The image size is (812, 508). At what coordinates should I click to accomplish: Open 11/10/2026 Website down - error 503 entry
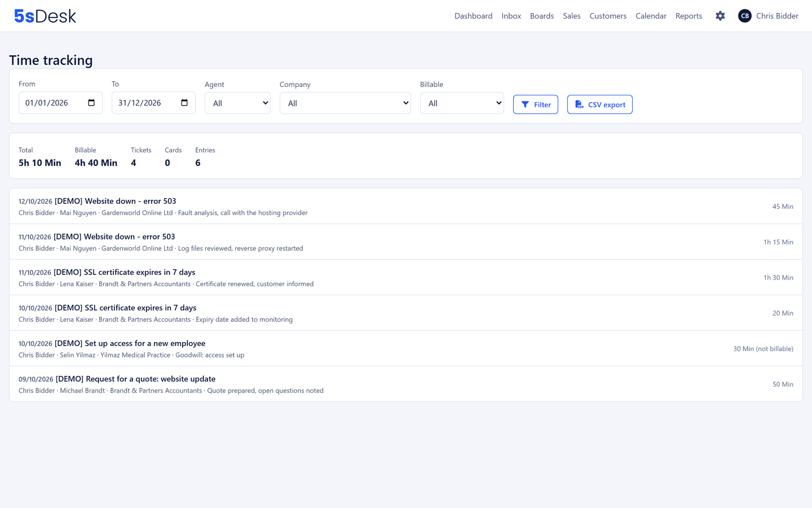pos(406,242)
